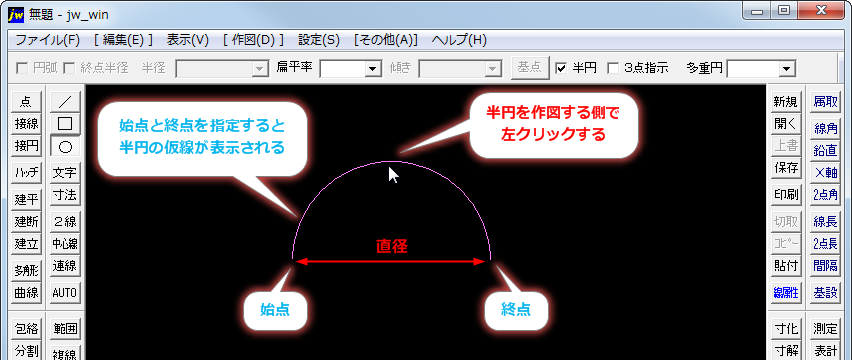This screenshot has height=360, width=852.
Task: Open the 線属性 line attribute button
Action: (786, 293)
